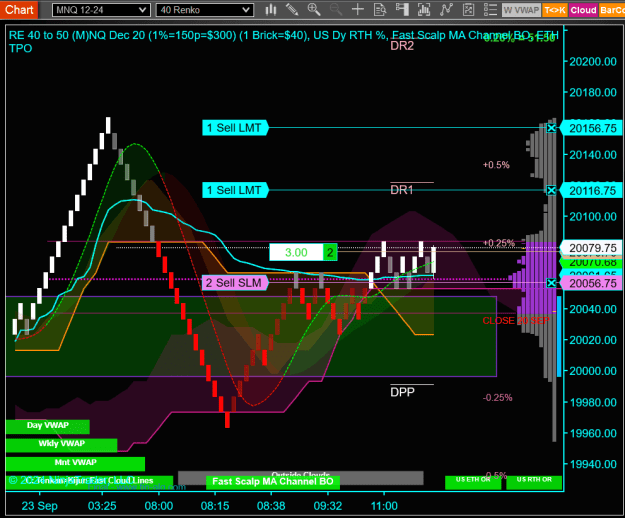Viewport: 625px width, 518px height.
Task: Click the US RTH OR button
Action: 534,482
